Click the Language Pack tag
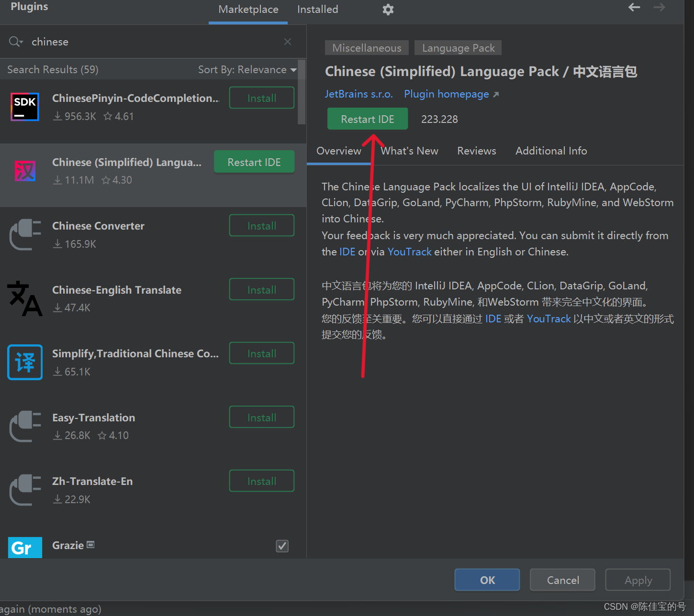 [x=459, y=48]
